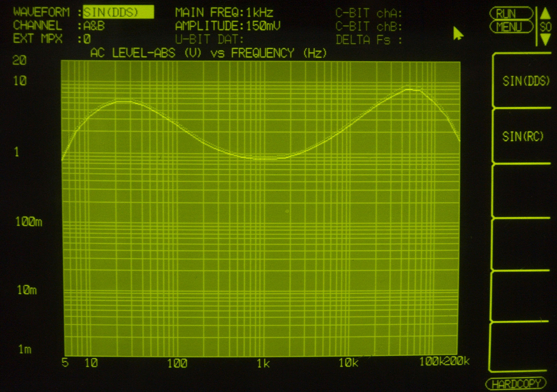Click the DELTA Fs field
This screenshot has height=392, width=557.
[x=368, y=40]
